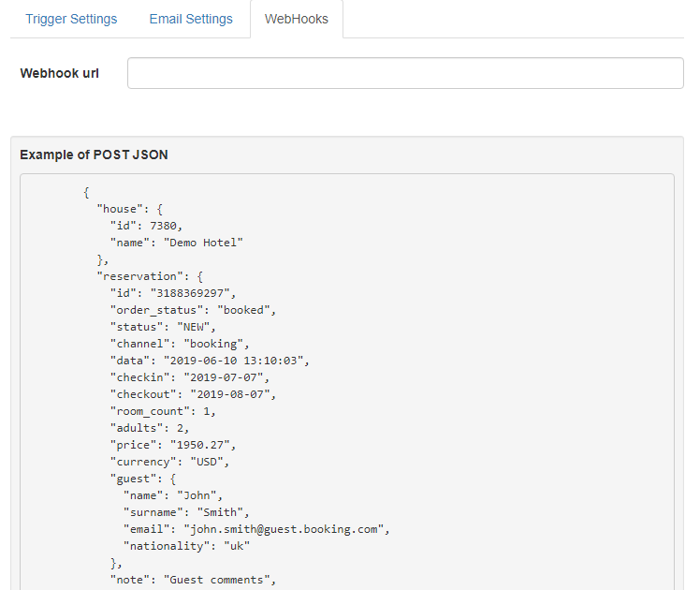
Task: Open the Email Settings tab
Action: [191, 20]
